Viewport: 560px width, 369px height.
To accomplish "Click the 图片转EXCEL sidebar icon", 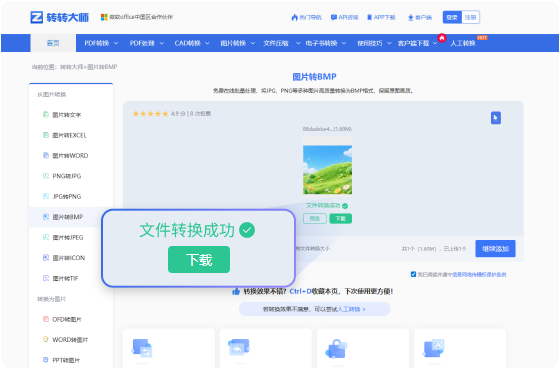I will pyautogui.click(x=46, y=135).
